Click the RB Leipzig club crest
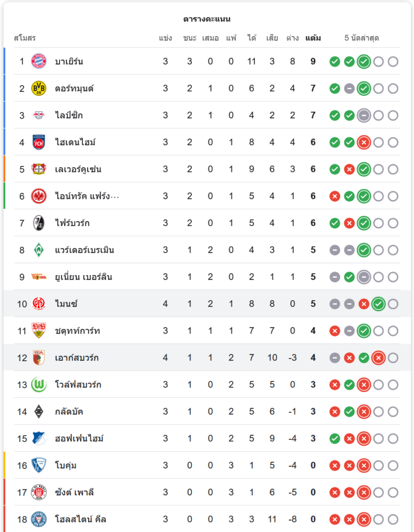 click(39, 115)
